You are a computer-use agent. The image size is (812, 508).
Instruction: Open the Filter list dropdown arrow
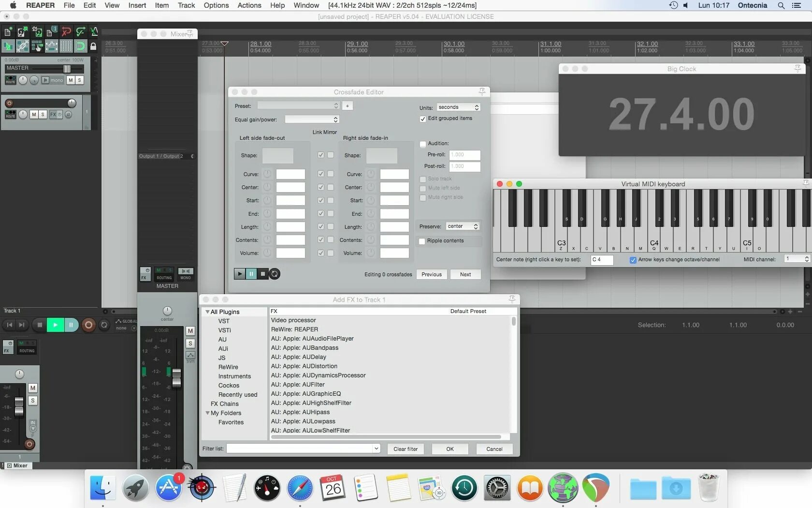click(x=376, y=448)
